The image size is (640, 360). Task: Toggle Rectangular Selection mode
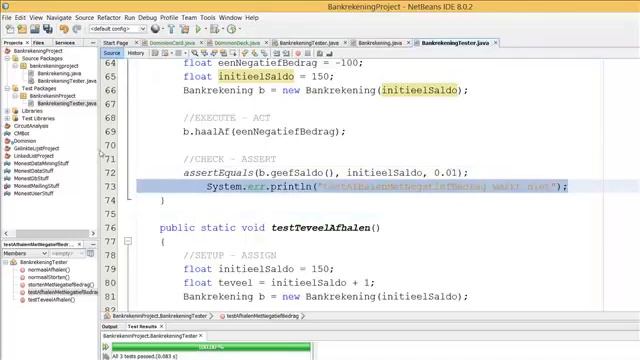[233, 53]
